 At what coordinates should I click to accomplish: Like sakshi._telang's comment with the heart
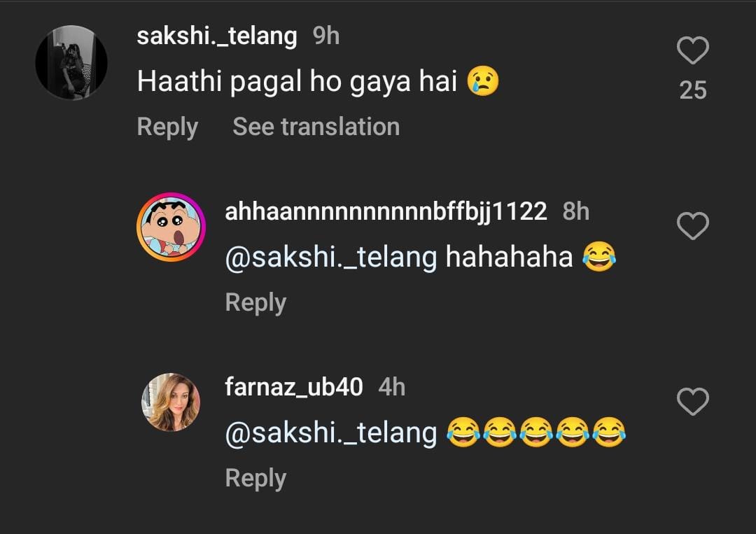tap(693, 51)
